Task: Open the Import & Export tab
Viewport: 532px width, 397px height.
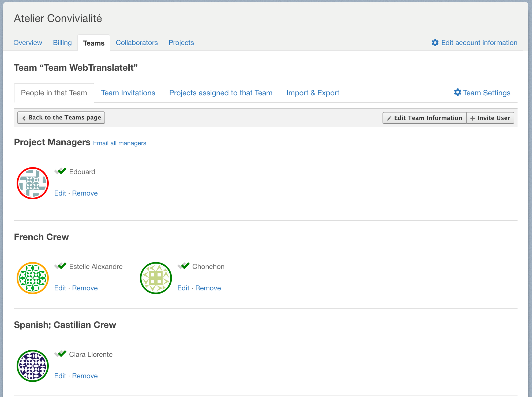Action: click(313, 93)
